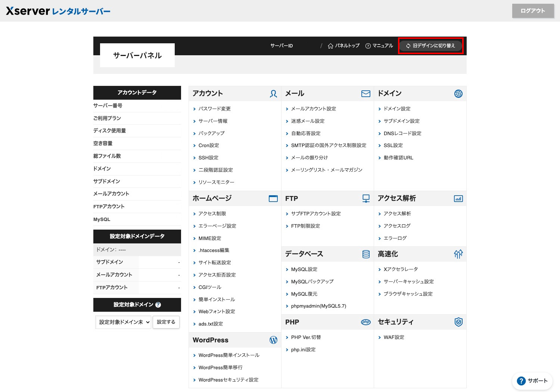Click the Security shield icon
The image size is (560, 392).
click(x=458, y=322)
